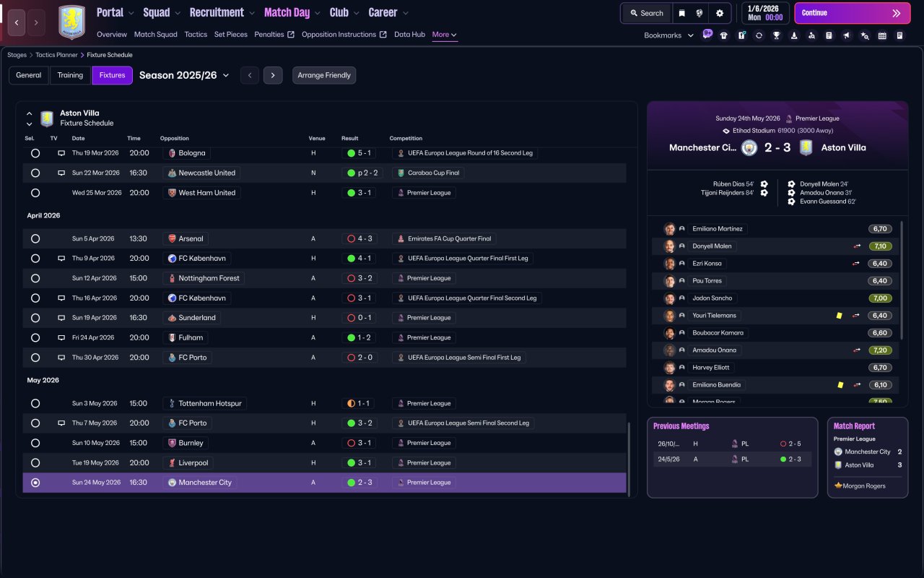Screen dimensions: 924x578
Task: Click the player ratings list scrollbar
Action: pyautogui.click(x=902, y=280)
